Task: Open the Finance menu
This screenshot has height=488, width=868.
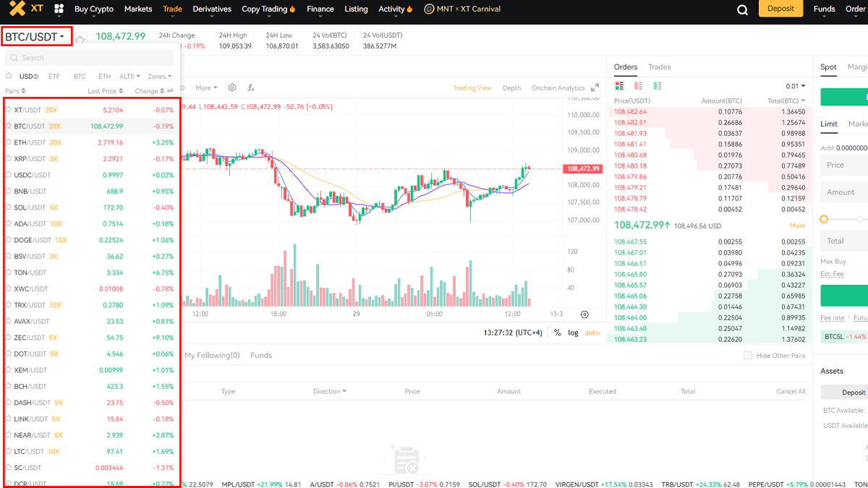Action: coord(320,9)
